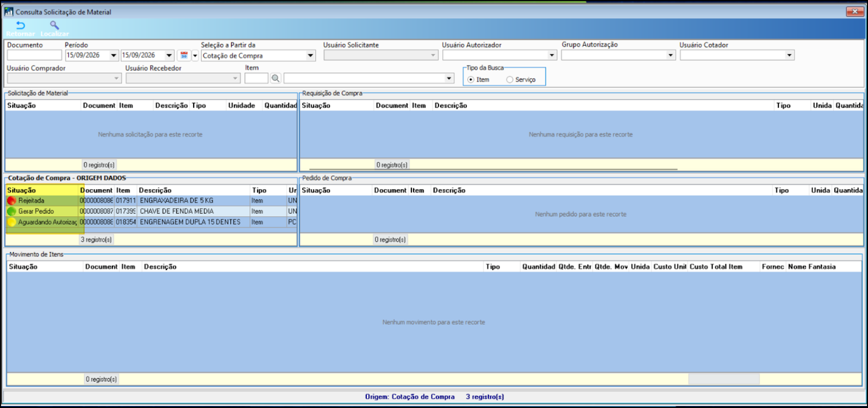868x408 pixels.
Task: Click Descrição header in Requisição de Compra grid
Action: (451, 106)
